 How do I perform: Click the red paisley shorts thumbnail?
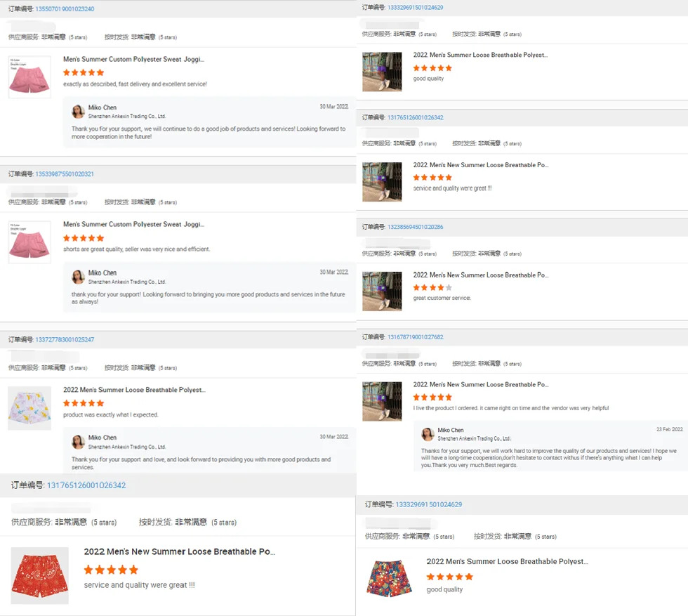(40, 575)
